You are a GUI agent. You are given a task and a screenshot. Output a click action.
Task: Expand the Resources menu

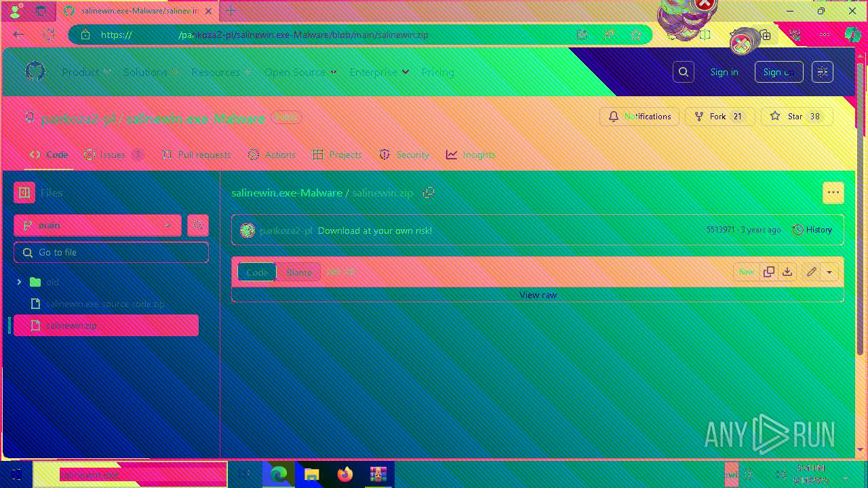(221, 72)
